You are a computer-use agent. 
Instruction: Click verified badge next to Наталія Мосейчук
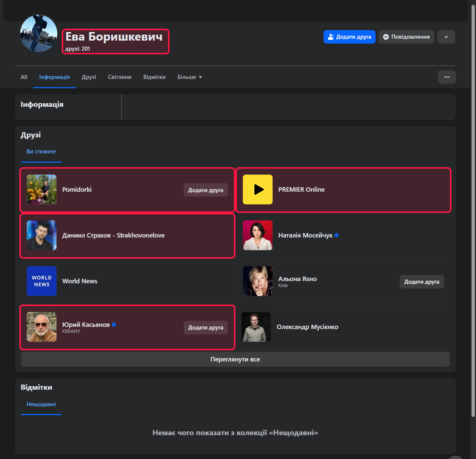[x=337, y=235]
